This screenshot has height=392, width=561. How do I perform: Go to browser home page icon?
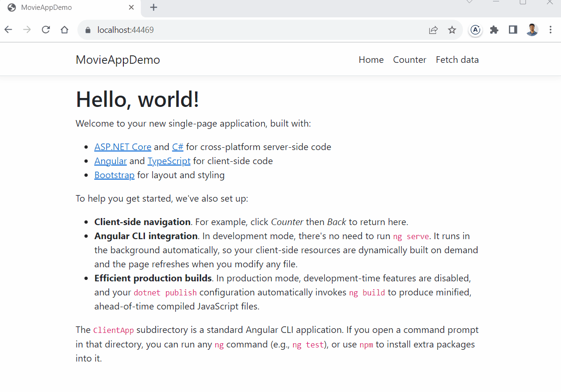(x=65, y=30)
